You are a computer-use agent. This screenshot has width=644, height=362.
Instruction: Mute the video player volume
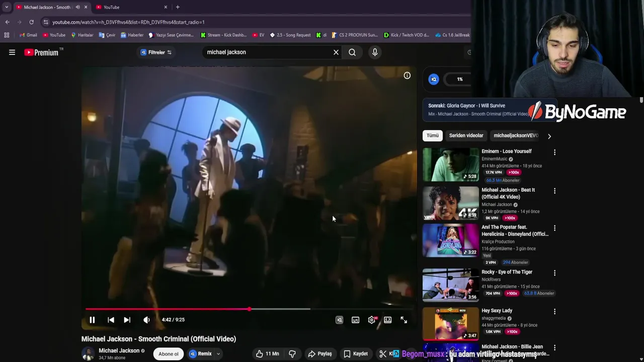(x=146, y=320)
